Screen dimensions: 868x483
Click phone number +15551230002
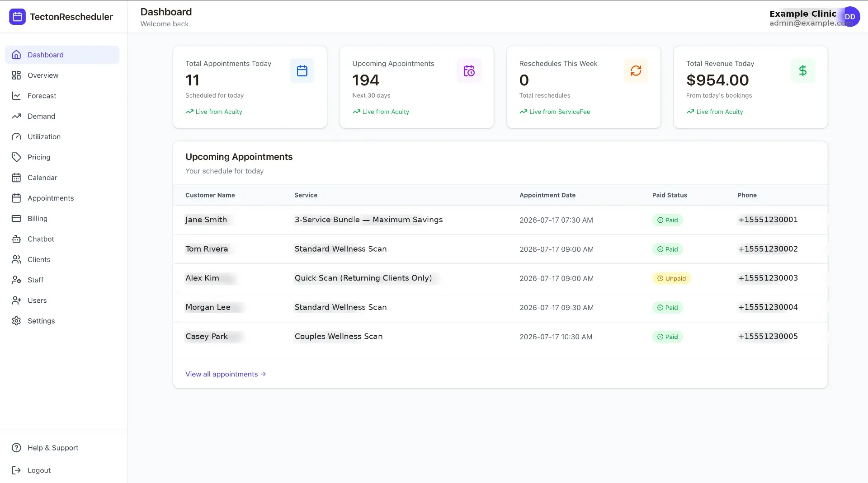click(768, 249)
